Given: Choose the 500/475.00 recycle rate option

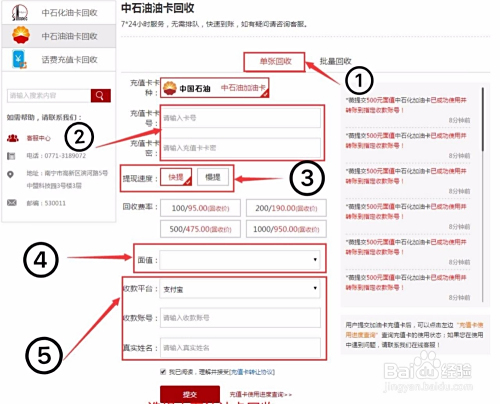Looking at the screenshot, I should coord(200,229).
